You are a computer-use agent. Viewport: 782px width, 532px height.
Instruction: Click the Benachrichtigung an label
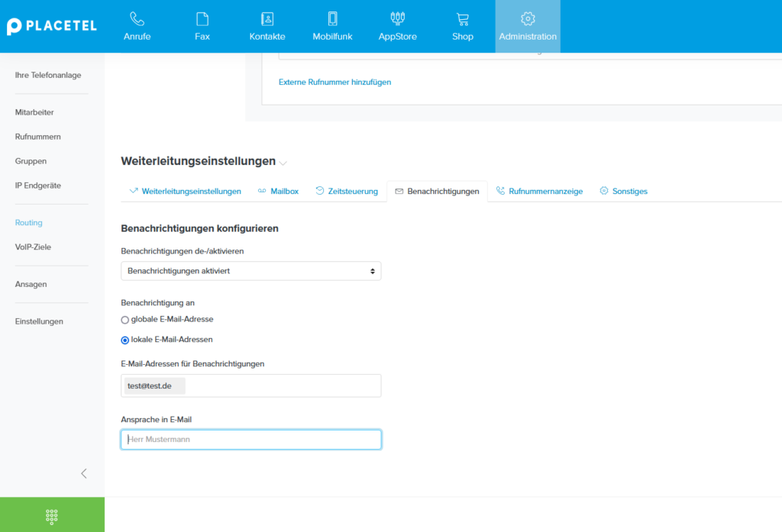157,303
